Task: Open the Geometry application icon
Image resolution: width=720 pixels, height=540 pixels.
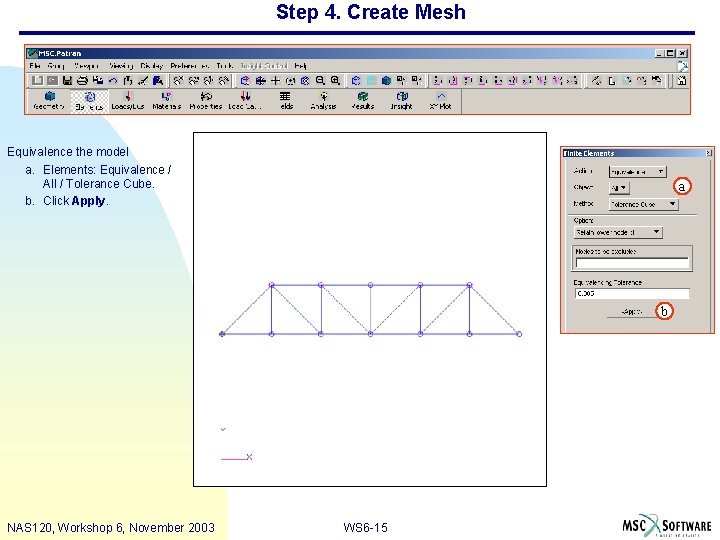Action: [49, 101]
